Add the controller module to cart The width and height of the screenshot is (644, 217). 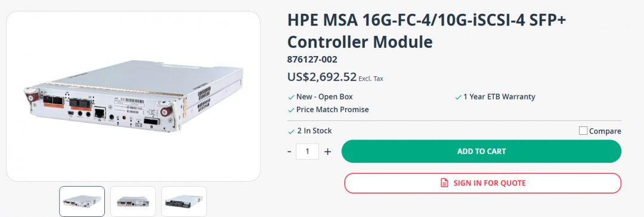pyautogui.click(x=481, y=151)
